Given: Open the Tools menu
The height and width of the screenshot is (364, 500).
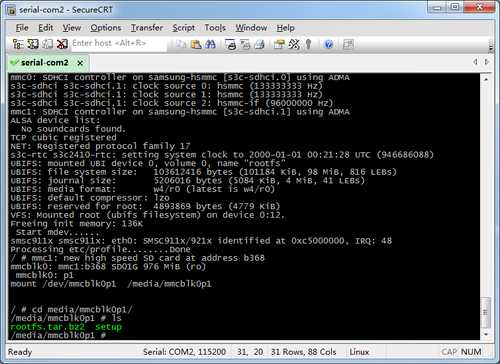Looking at the screenshot, I should click(x=215, y=28).
